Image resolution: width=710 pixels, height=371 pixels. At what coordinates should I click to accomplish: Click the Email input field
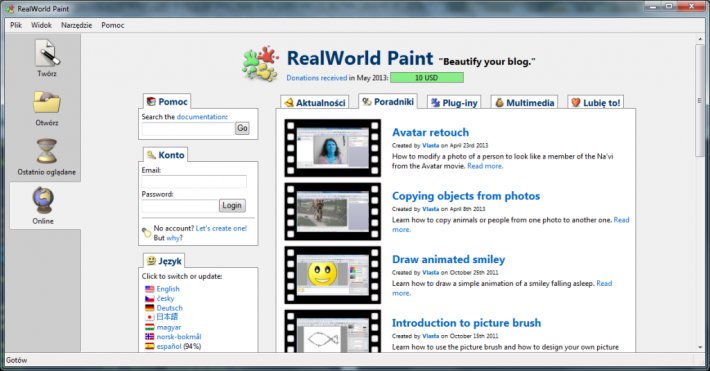[194, 182]
